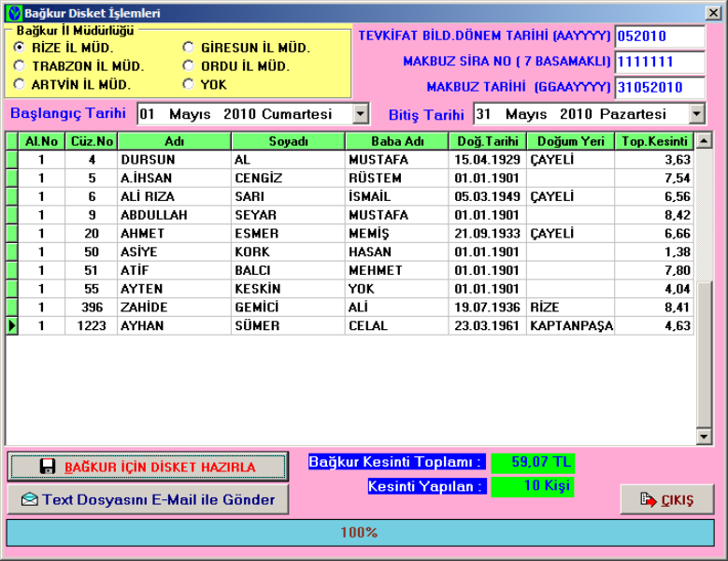
Task: Click current row arrow marker beside AYHAN
Action: point(12,325)
